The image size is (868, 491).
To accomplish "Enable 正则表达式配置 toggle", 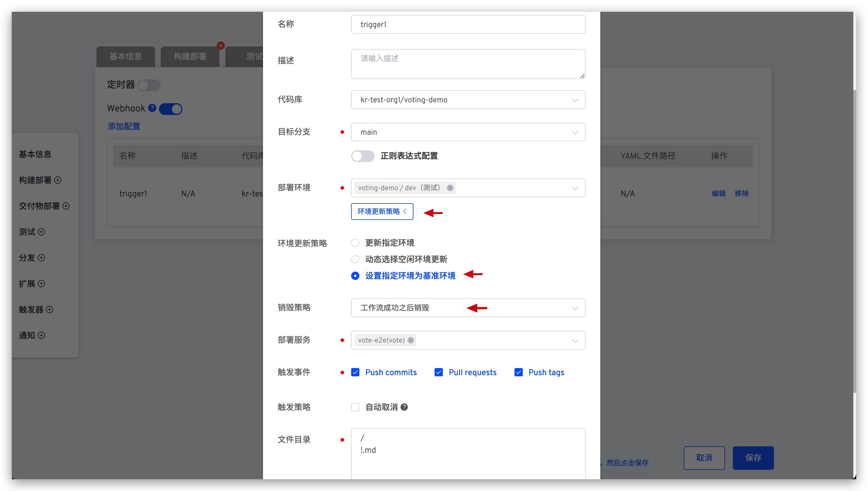I will (363, 156).
